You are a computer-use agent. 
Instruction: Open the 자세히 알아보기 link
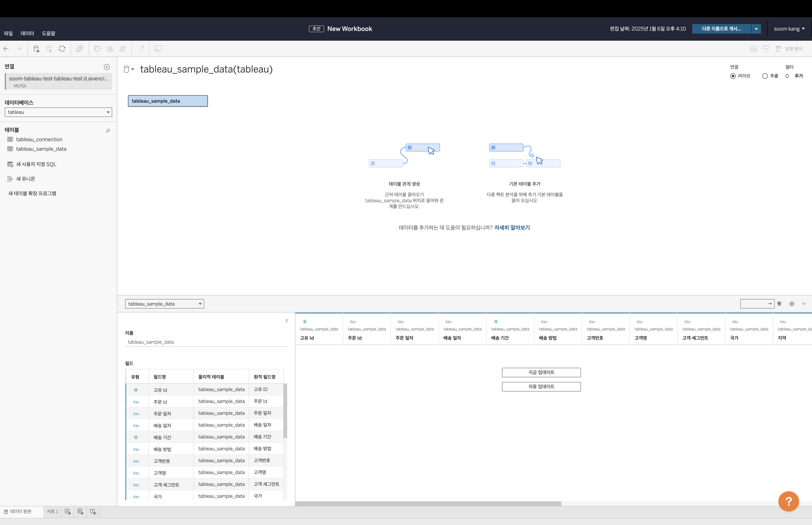512,228
